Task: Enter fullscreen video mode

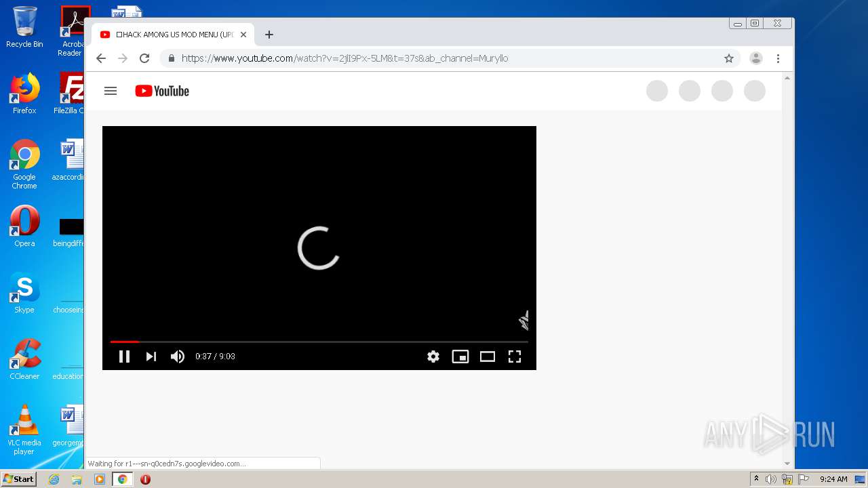Action: click(515, 357)
